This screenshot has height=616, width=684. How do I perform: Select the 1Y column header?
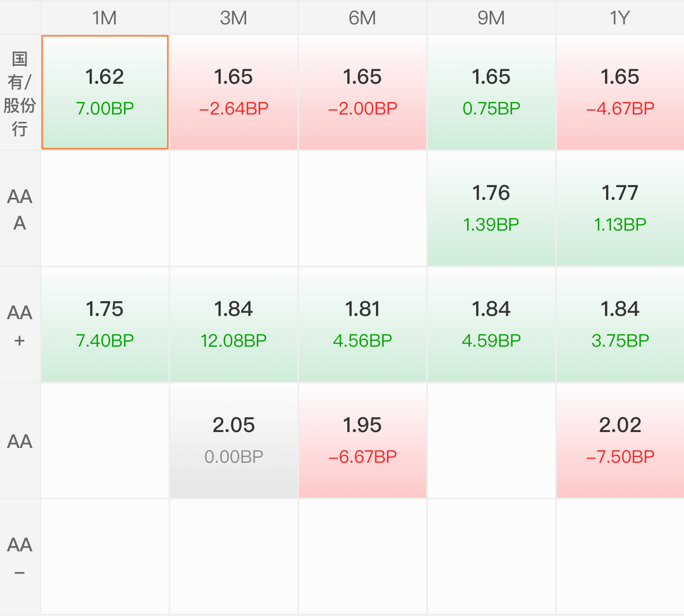pos(620,17)
